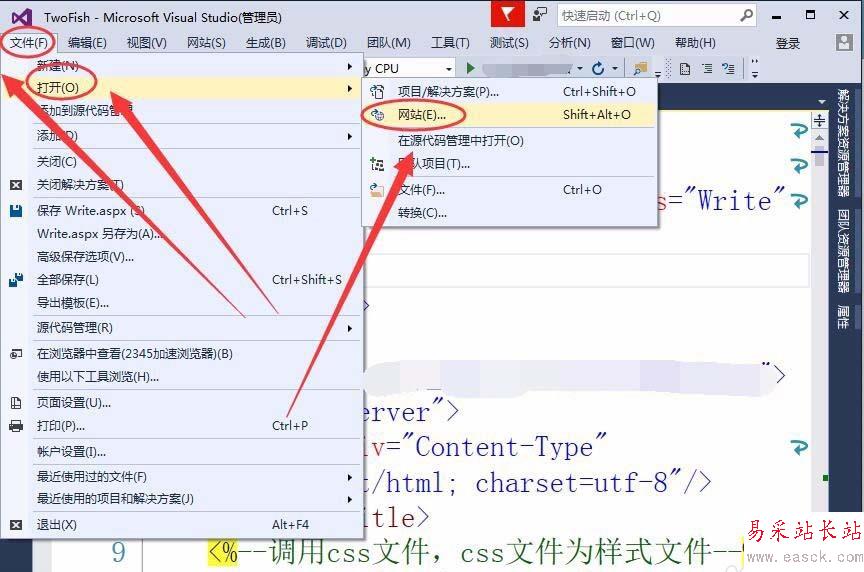The width and height of the screenshot is (864, 572).
Task: Click the save disk icon beside 保存 Write.aspx
Action: pos(16,211)
